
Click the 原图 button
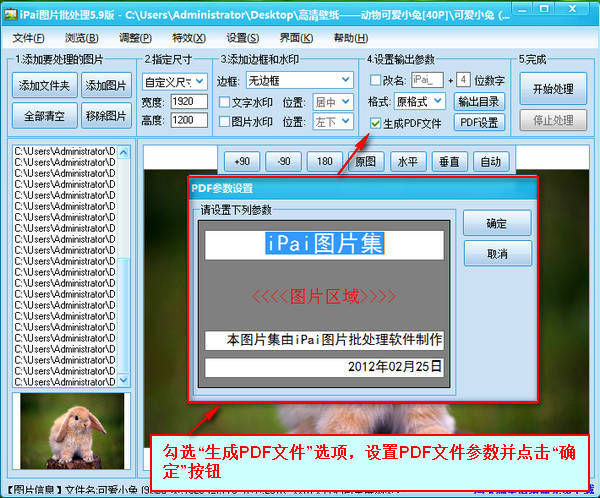[366, 162]
